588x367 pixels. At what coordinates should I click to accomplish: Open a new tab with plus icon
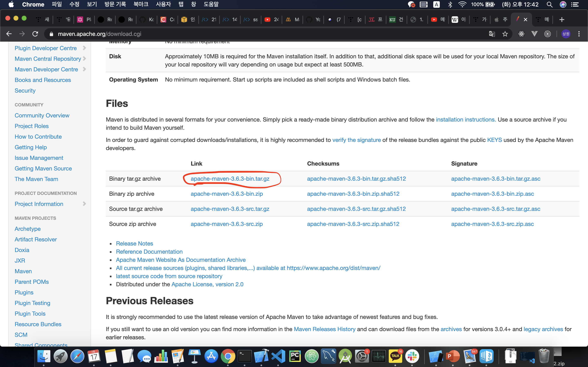tap(561, 20)
